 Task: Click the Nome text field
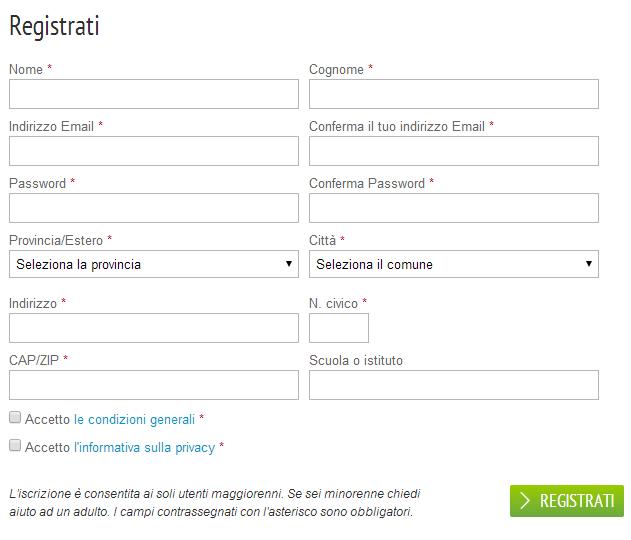pyautogui.click(x=154, y=94)
